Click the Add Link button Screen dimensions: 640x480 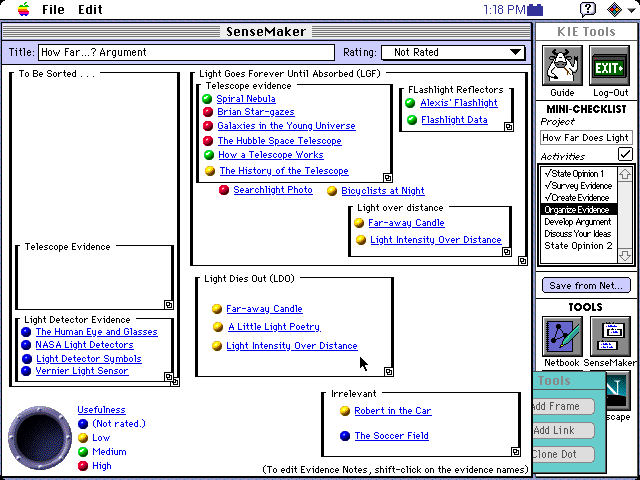coord(564,430)
